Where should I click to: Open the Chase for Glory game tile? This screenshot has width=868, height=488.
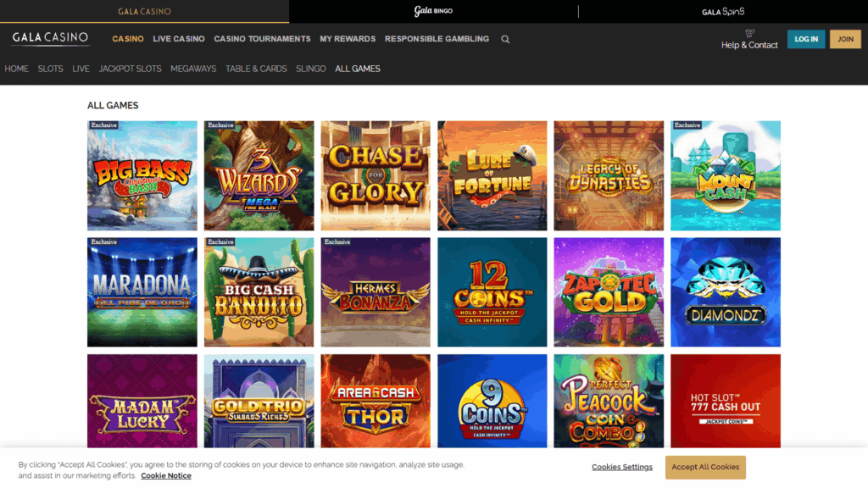[x=376, y=175]
